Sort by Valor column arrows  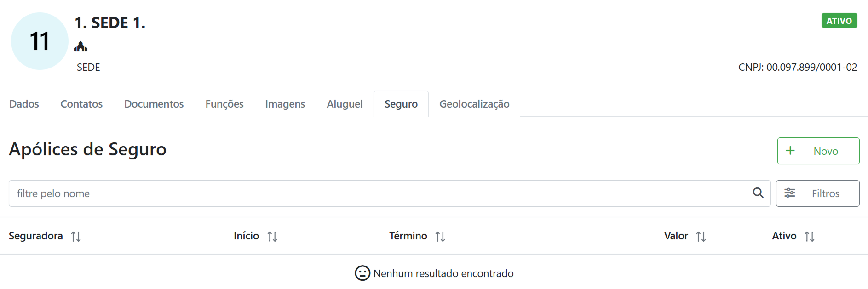pyautogui.click(x=701, y=236)
